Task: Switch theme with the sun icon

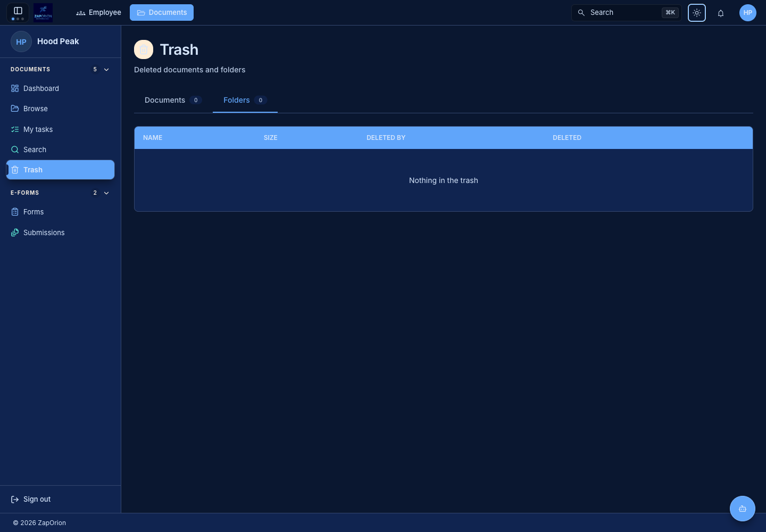Action: click(697, 13)
